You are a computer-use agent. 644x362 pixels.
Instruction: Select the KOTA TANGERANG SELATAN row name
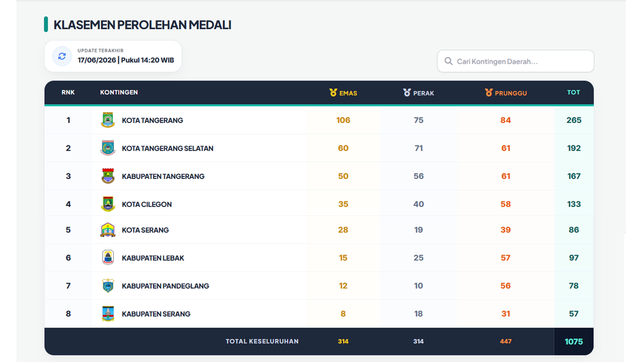168,148
